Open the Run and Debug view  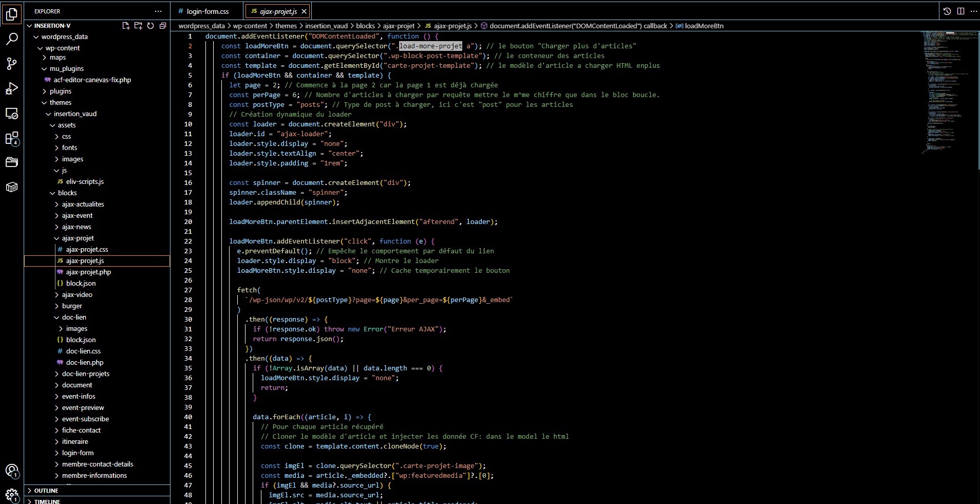coord(12,89)
